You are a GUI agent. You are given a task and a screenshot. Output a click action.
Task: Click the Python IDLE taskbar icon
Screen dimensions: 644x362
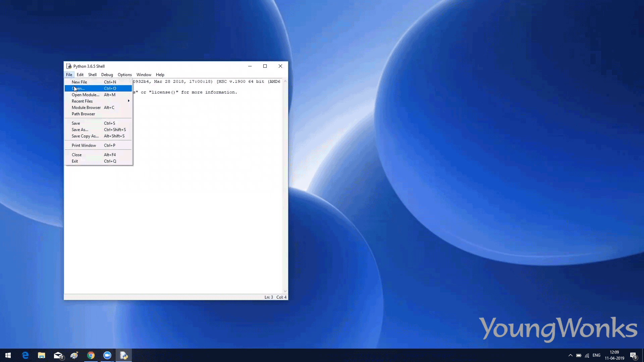[124, 355]
